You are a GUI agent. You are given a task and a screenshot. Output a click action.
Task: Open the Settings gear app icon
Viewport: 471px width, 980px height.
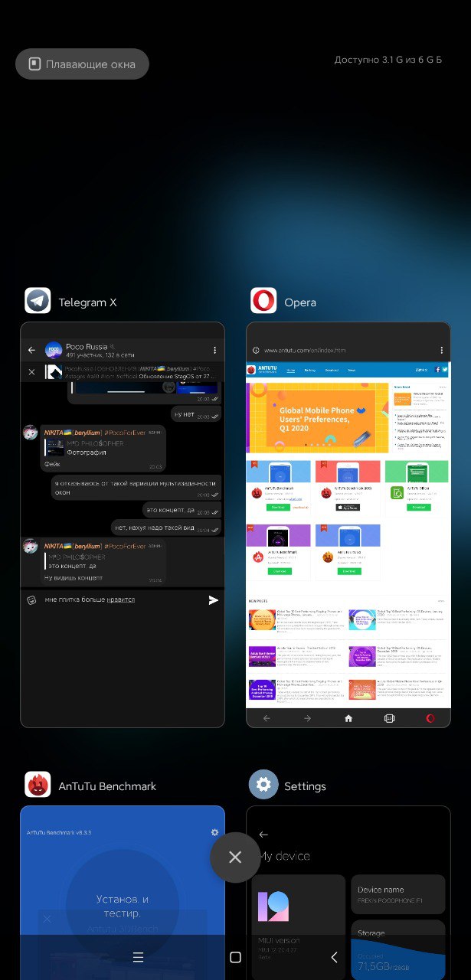point(263,785)
